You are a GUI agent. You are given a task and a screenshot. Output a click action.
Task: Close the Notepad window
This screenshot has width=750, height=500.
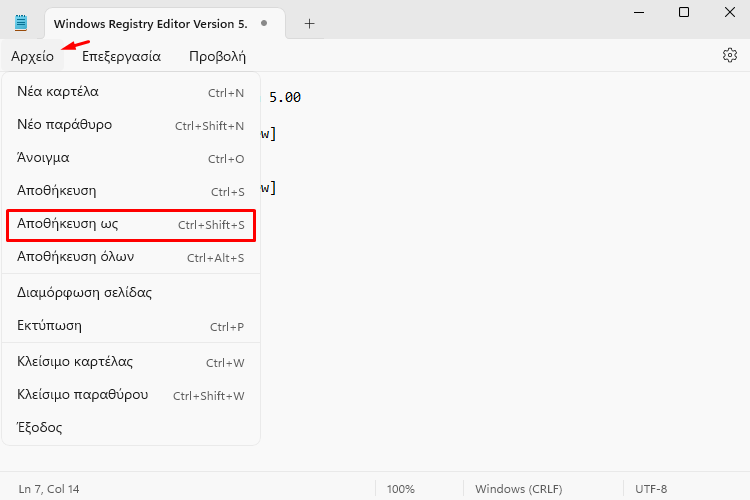click(729, 12)
